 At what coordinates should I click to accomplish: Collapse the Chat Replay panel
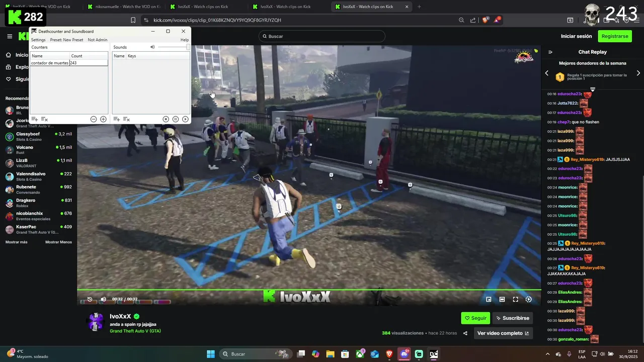click(x=550, y=52)
